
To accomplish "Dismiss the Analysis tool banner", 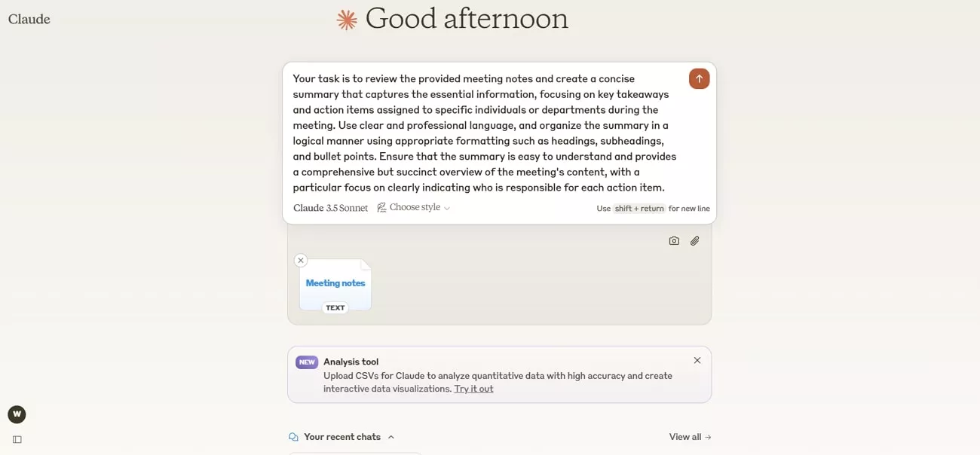I will click(x=697, y=361).
